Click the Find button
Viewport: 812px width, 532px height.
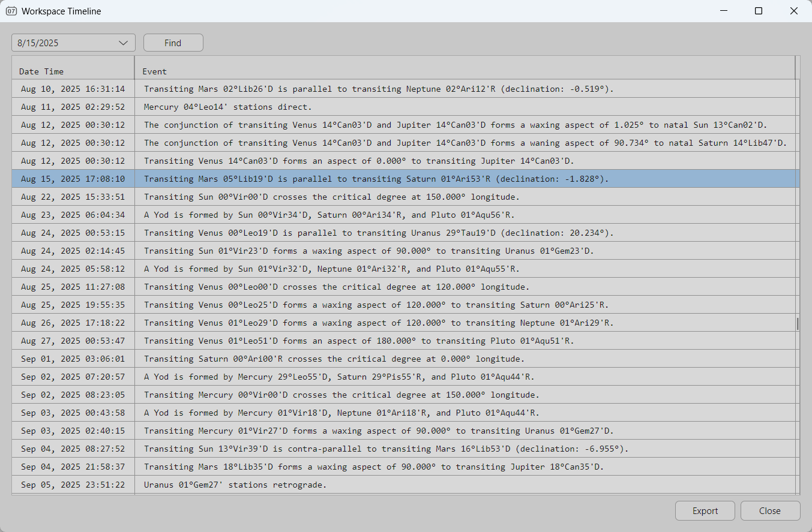(173, 43)
